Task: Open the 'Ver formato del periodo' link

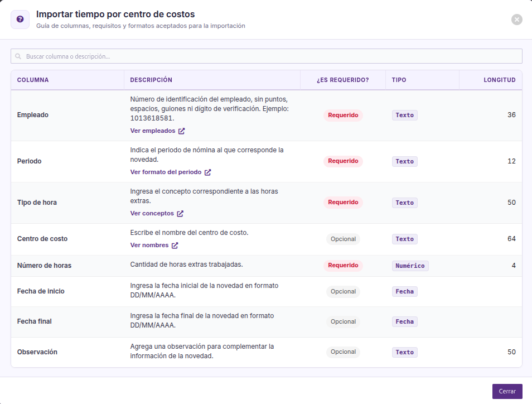Action: [x=166, y=172]
